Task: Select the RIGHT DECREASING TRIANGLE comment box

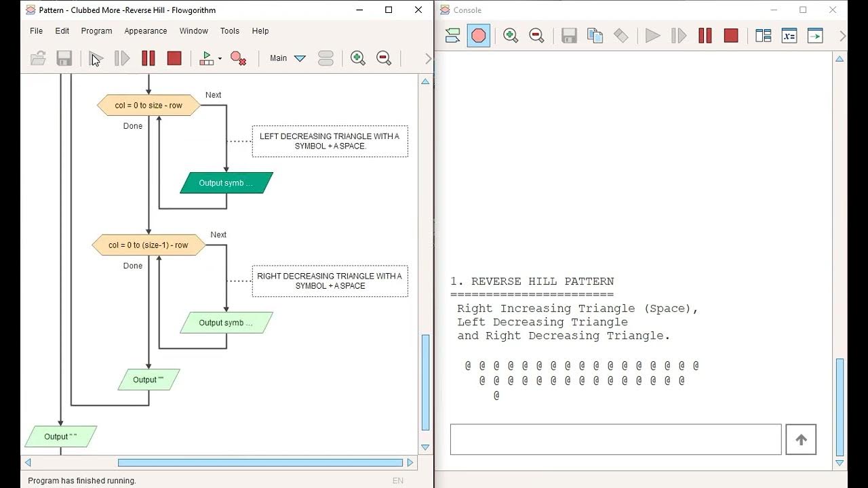Action: point(330,281)
